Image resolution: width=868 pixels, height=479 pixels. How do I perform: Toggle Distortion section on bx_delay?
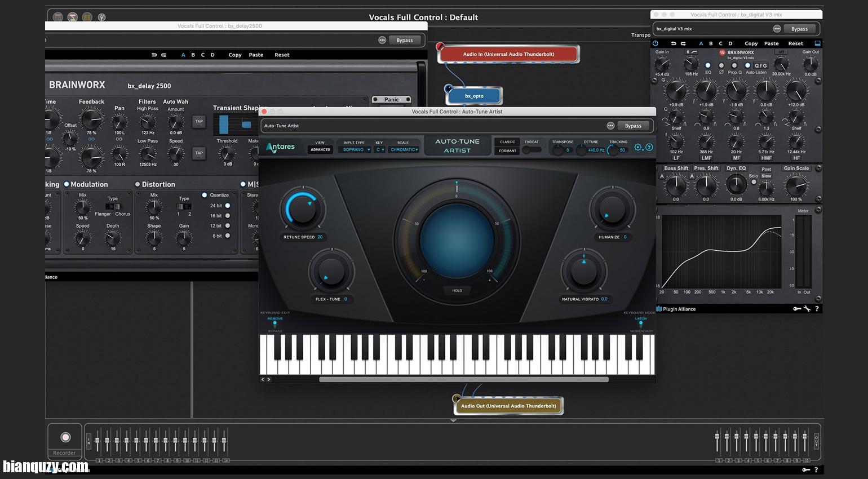[x=138, y=184]
